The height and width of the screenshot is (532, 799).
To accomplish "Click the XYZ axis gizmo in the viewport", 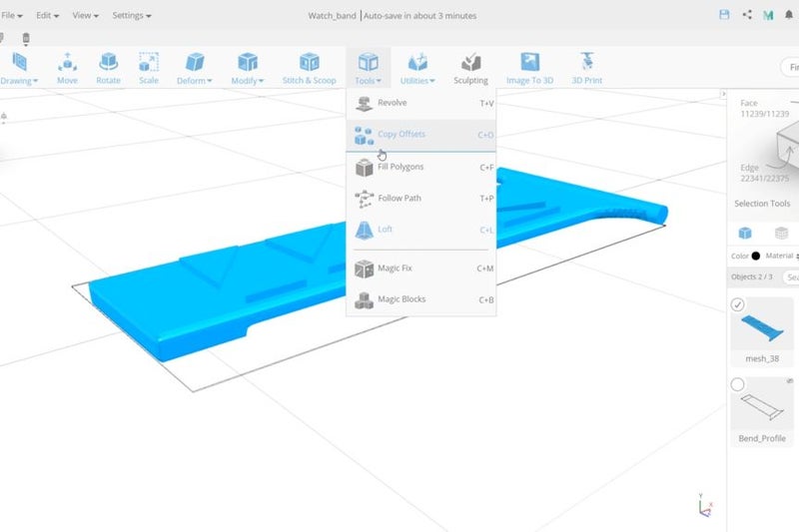I will click(705, 505).
